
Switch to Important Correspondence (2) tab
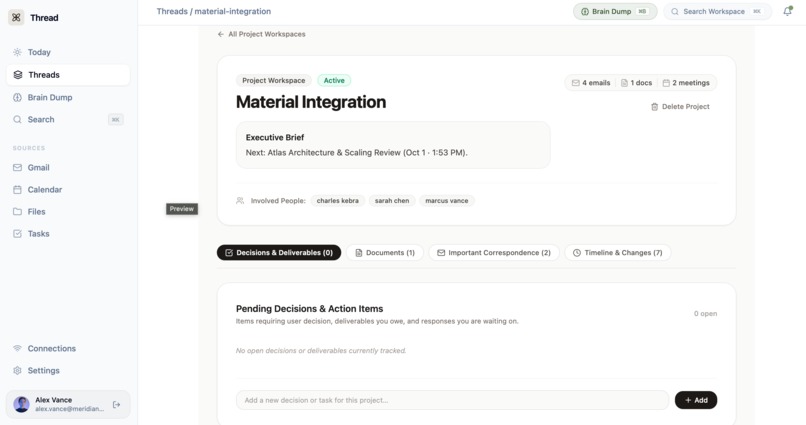494,252
